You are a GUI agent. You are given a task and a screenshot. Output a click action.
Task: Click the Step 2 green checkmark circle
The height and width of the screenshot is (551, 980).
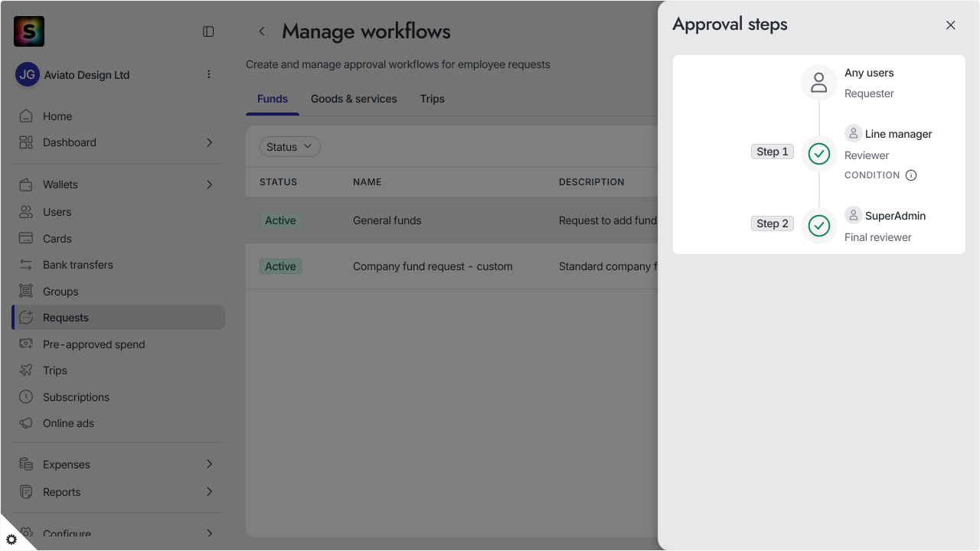pyautogui.click(x=819, y=226)
